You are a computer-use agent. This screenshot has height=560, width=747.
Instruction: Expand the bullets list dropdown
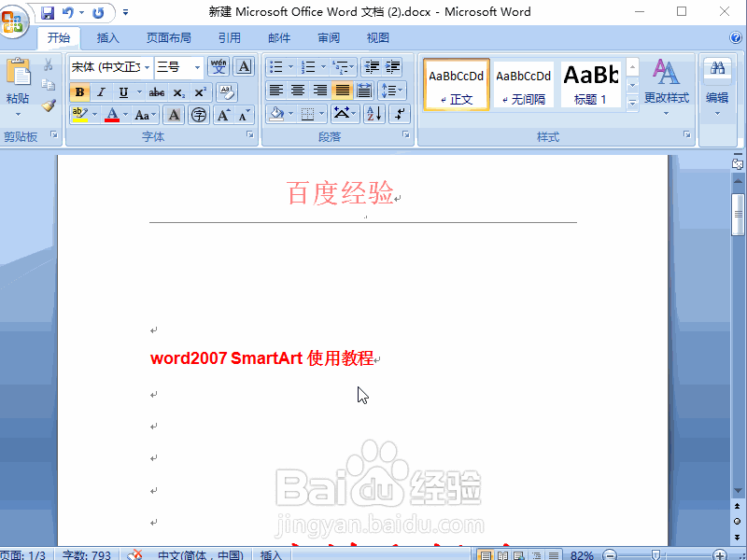(x=290, y=67)
